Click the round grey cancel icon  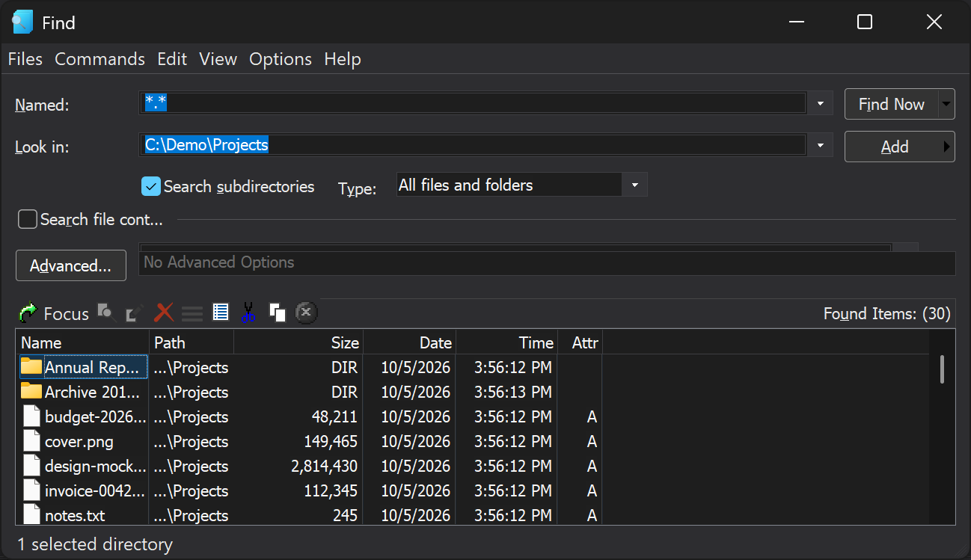click(x=306, y=313)
